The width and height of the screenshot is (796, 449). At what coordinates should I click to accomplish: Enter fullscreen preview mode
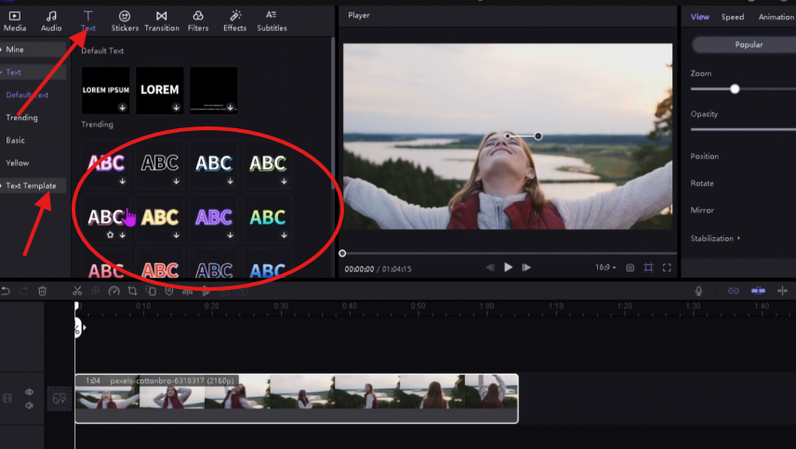tap(667, 268)
